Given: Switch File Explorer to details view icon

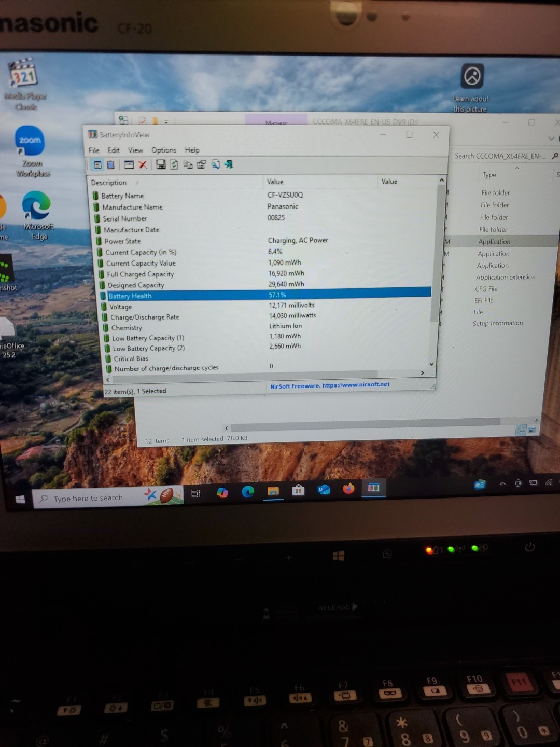Looking at the screenshot, I should click(x=522, y=430).
